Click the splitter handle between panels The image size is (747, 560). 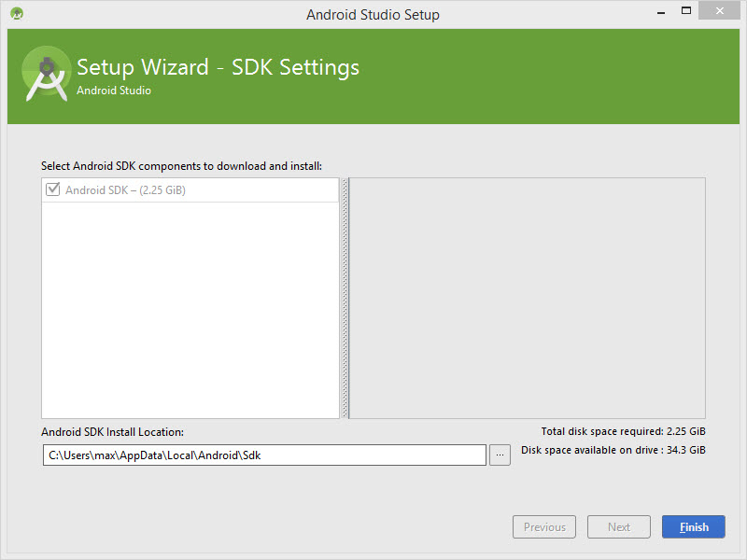click(345, 299)
